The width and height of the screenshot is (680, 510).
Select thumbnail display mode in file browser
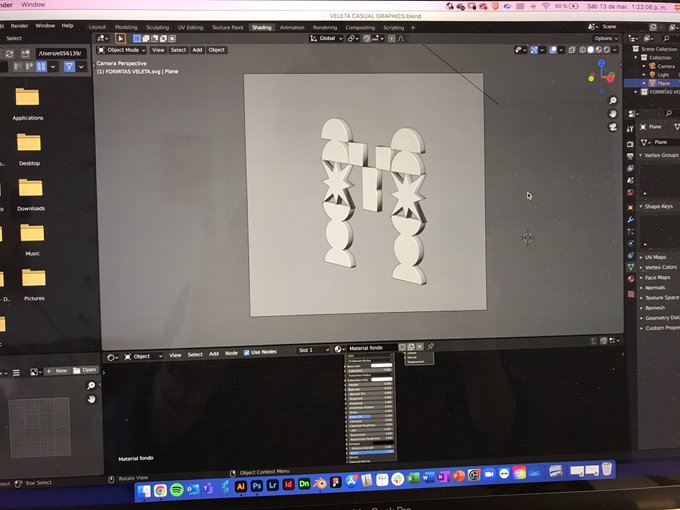click(x=41, y=66)
